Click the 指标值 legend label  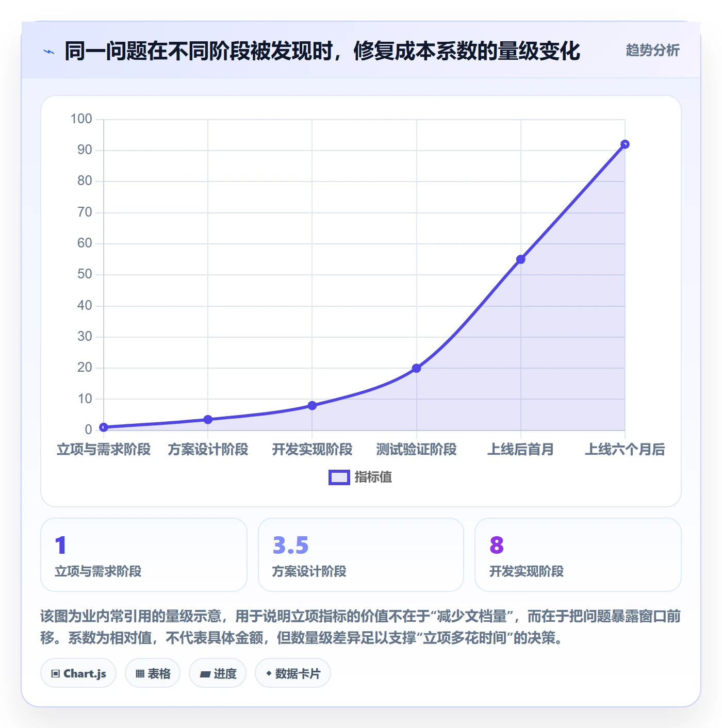coord(373,477)
